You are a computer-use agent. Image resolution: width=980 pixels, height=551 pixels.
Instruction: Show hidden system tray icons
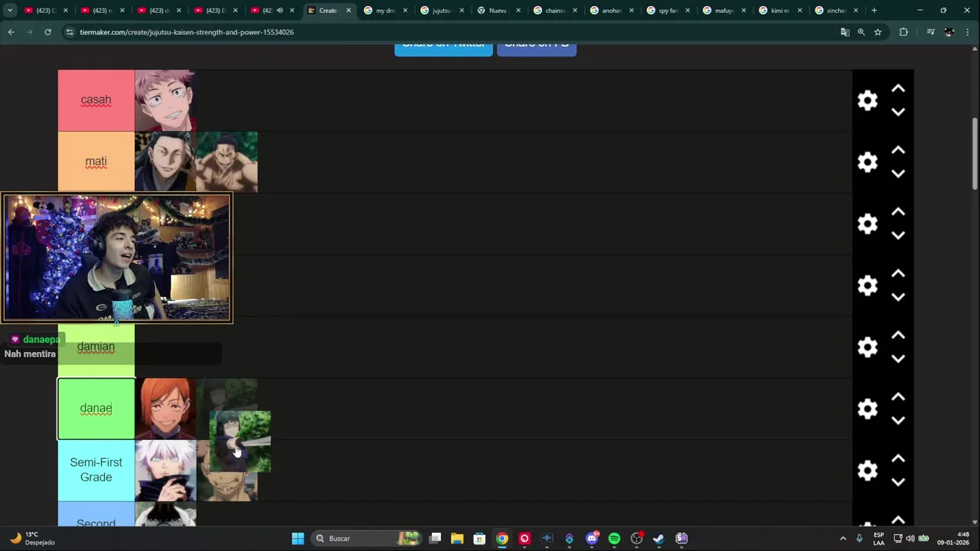tap(843, 539)
